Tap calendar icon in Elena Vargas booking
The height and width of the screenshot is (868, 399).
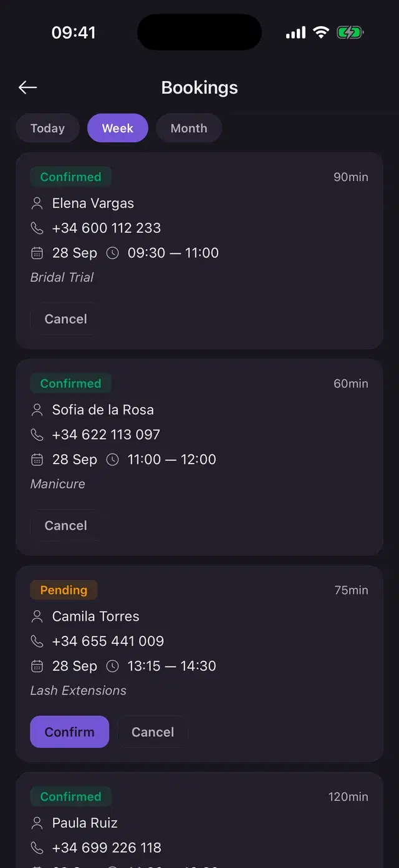coord(37,253)
